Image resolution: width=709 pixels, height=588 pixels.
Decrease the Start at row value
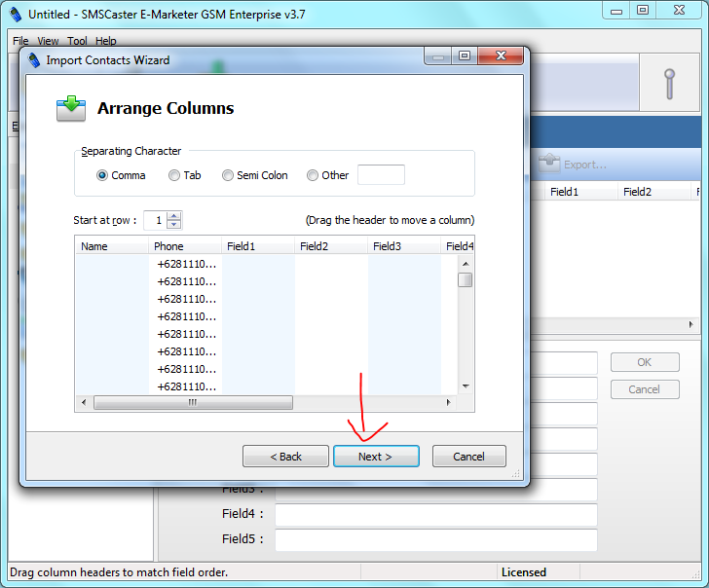[x=174, y=225]
